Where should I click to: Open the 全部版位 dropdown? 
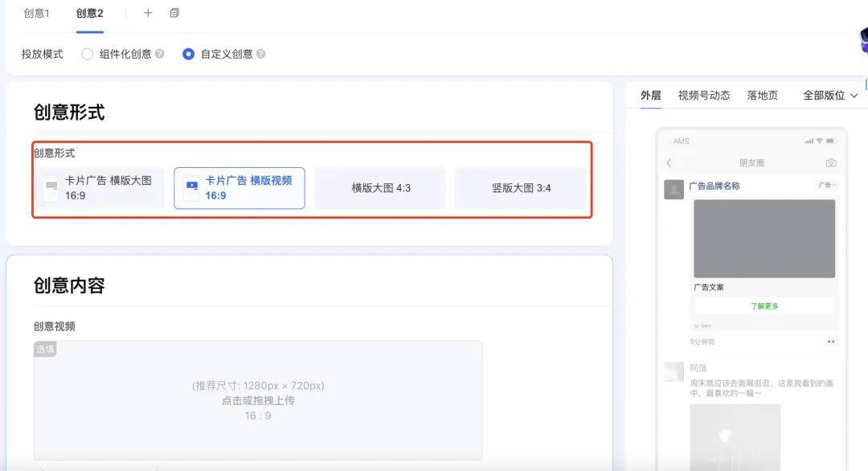coord(830,96)
